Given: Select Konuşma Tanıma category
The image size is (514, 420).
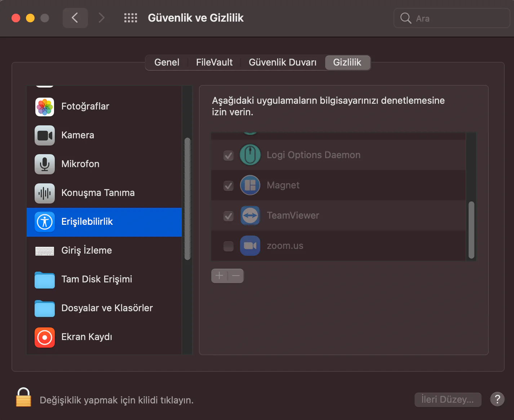Looking at the screenshot, I should (x=104, y=193).
